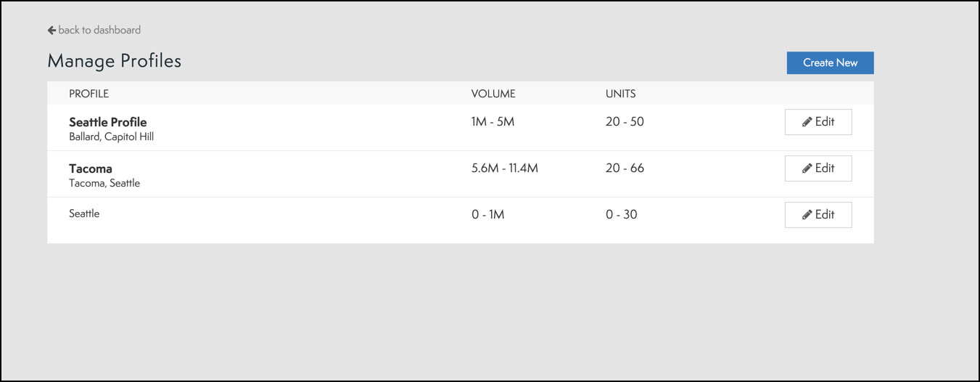Select the Seattle Profile name
This screenshot has height=382, width=980.
click(x=108, y=122)
